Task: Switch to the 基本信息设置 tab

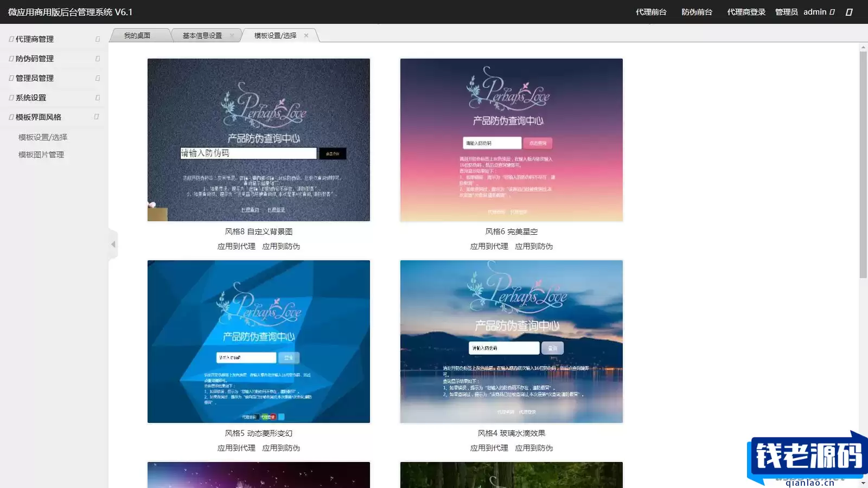Action: pos(202,36)
